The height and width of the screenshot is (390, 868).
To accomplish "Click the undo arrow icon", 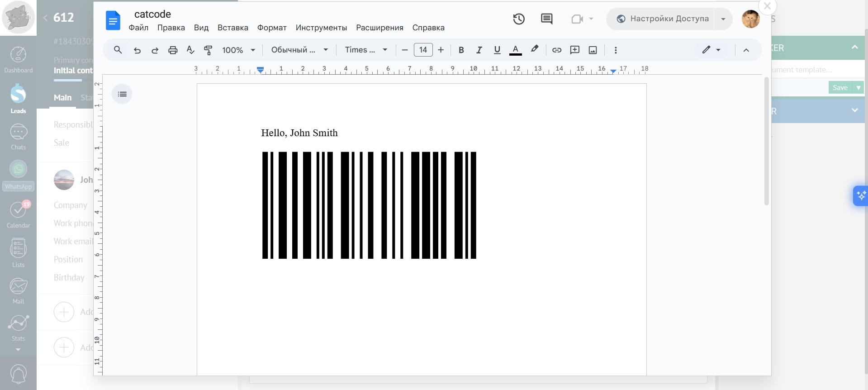I will tap(137, 50).
